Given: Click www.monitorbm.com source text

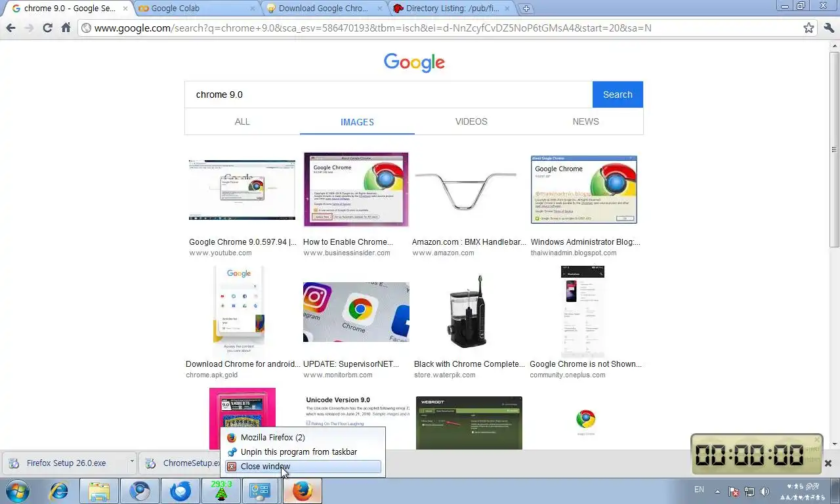Looking at the screenshot, I should (x=337, y=375).
